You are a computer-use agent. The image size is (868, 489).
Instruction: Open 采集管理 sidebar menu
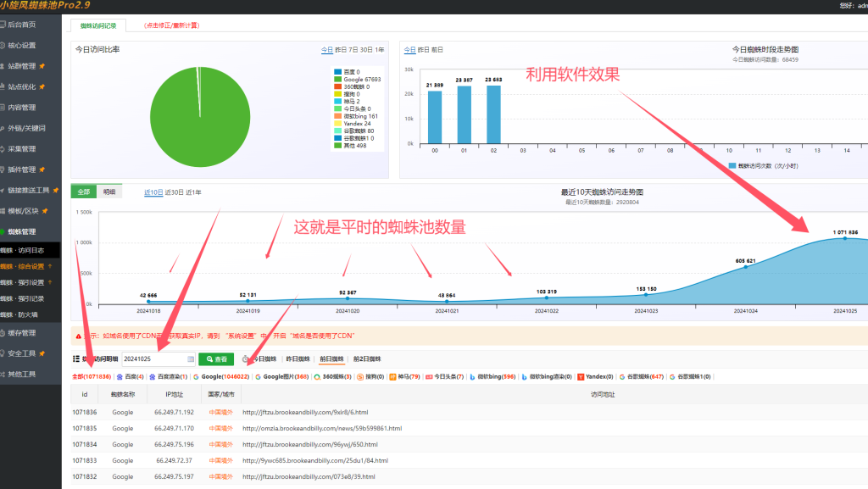click(x=21, y=149)
